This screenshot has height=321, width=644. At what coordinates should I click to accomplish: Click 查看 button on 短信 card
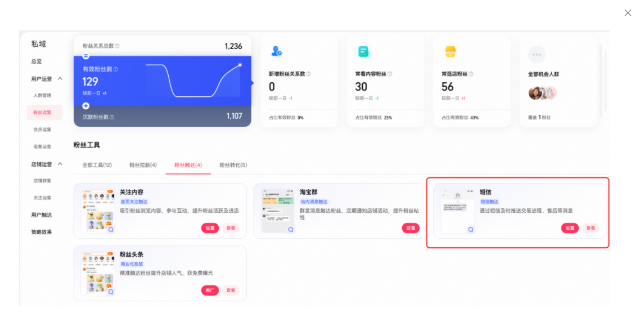(591, 228)
